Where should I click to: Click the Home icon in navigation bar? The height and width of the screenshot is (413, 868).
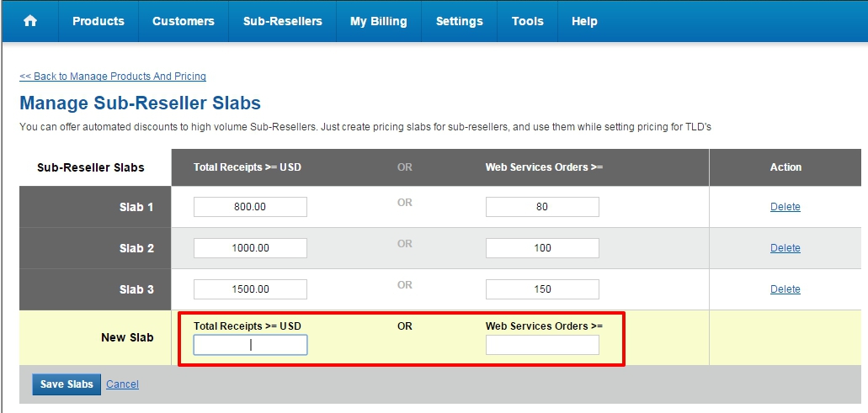30,21
